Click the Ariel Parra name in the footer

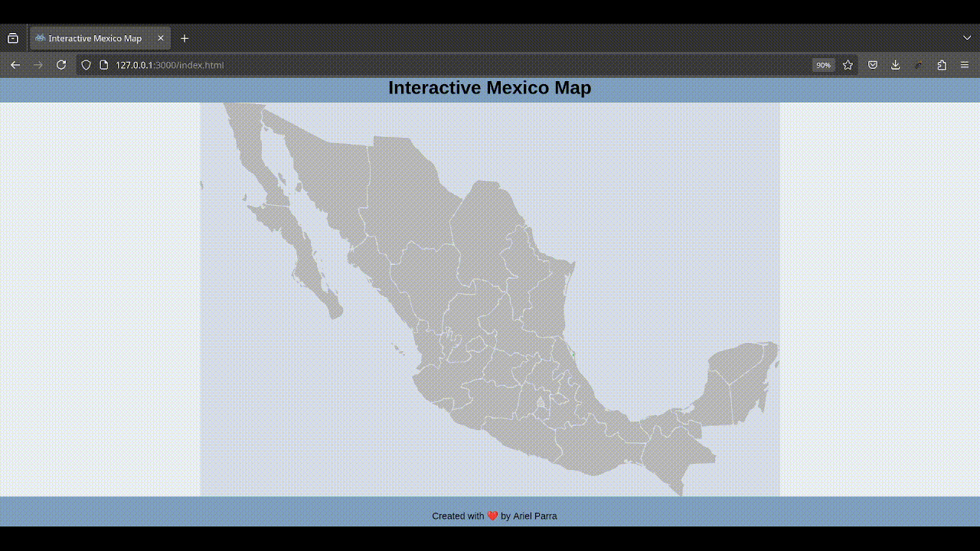535,516
